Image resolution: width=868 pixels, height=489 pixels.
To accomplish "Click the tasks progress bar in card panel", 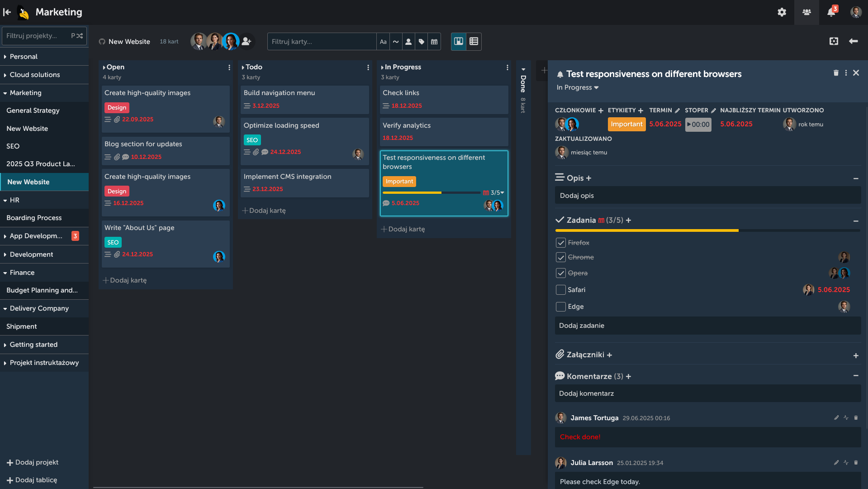I will tap(707, 230).
